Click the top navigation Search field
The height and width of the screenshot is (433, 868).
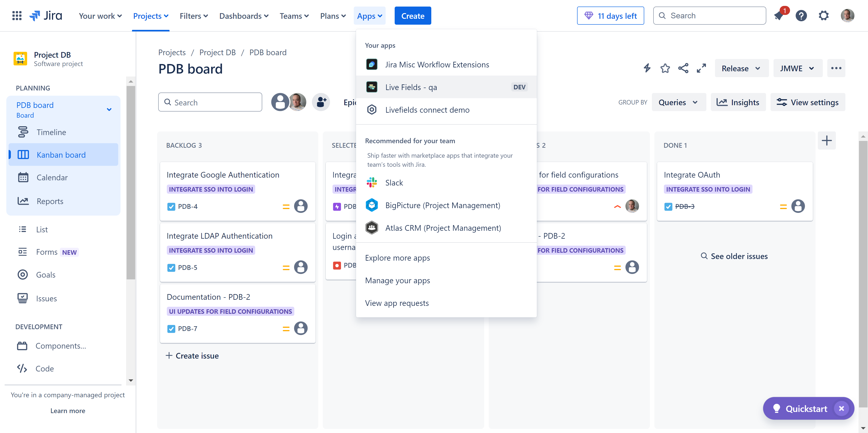[x=709, y=16]
